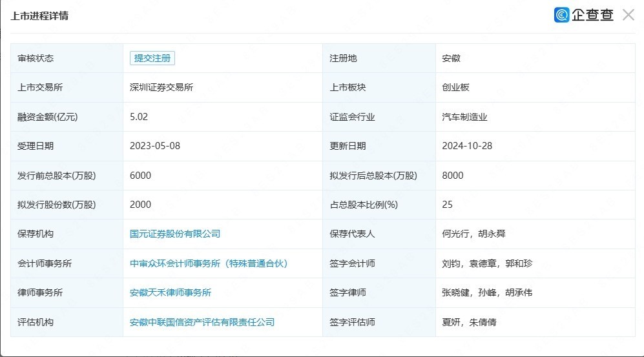This screenshot has width=644, height=357.
Task: Click the 保荐机构 label
Action: [x=36, y=234]
